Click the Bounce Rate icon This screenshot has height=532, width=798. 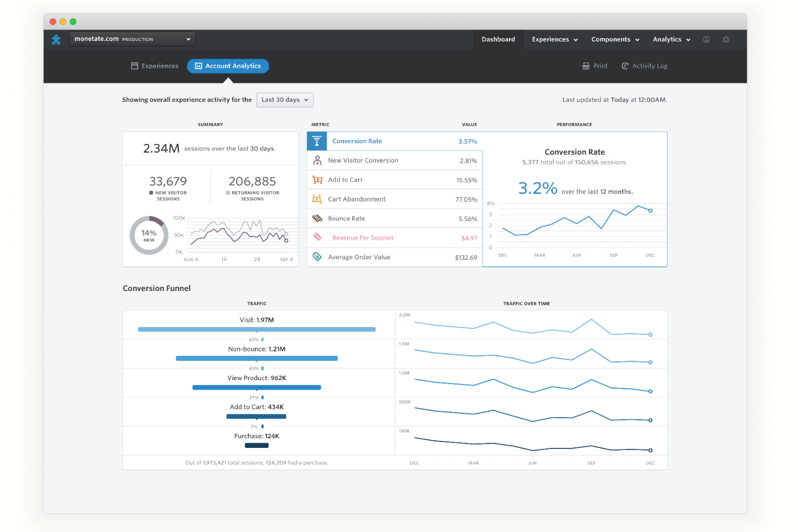pos(318,218)
